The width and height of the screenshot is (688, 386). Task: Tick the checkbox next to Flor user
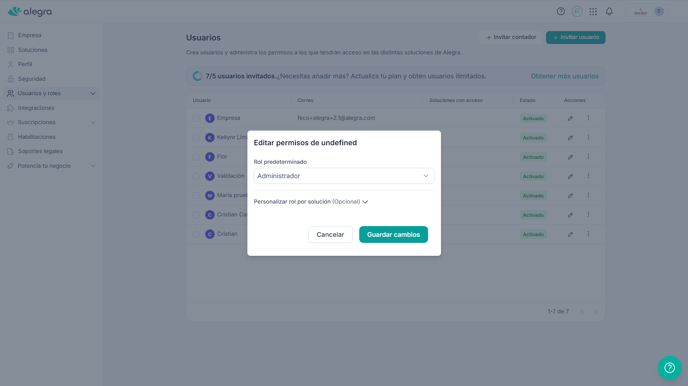tap(196, 157)
